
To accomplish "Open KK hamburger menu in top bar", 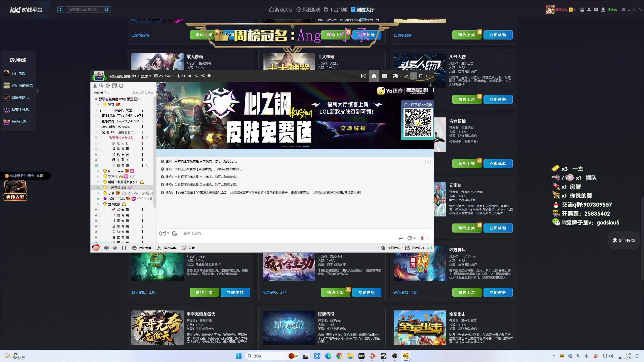I will coord(624,10).
